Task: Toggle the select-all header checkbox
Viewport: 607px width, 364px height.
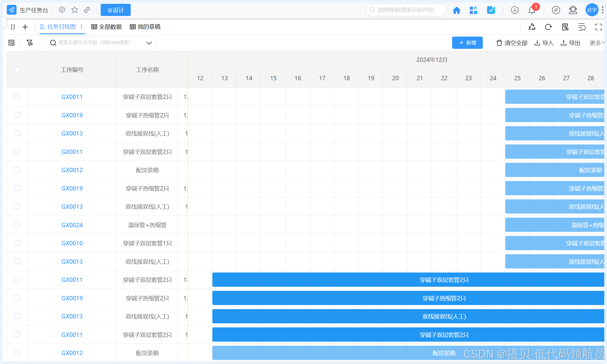Action: pos(17,70)
